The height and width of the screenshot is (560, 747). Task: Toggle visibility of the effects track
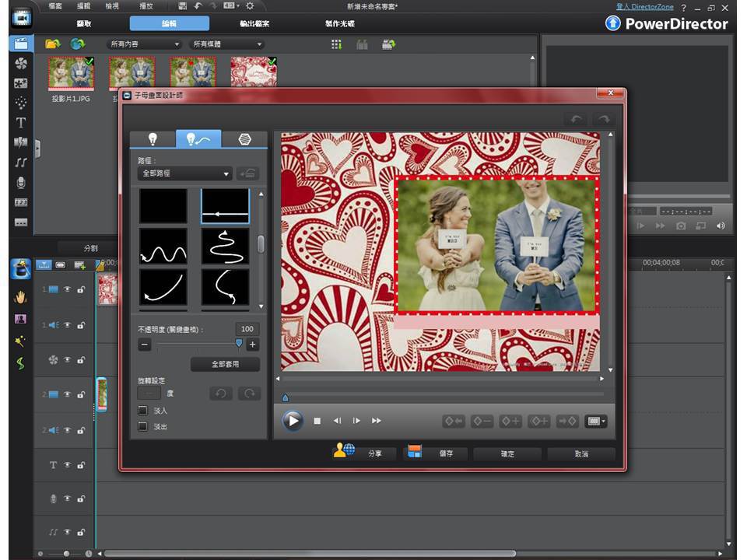[67, 359]
